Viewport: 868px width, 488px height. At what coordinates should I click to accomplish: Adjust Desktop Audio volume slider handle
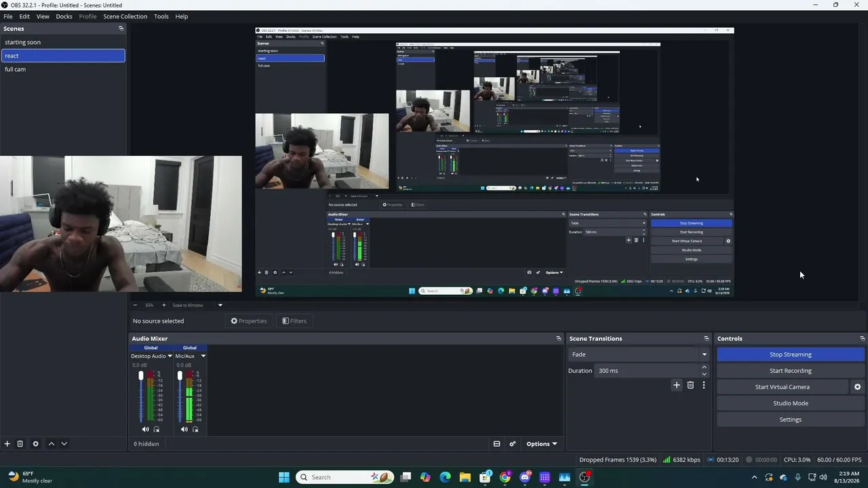tap(141, 375)
